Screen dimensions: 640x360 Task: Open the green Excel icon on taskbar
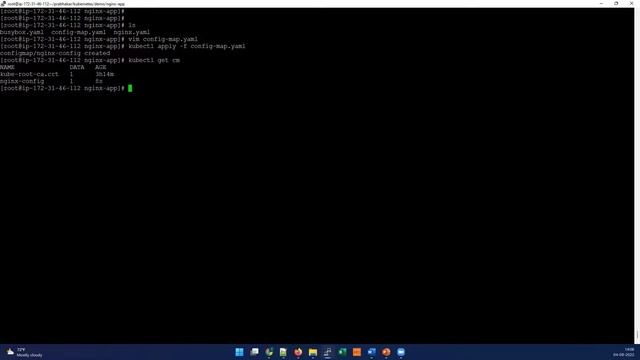click(342, 352)
